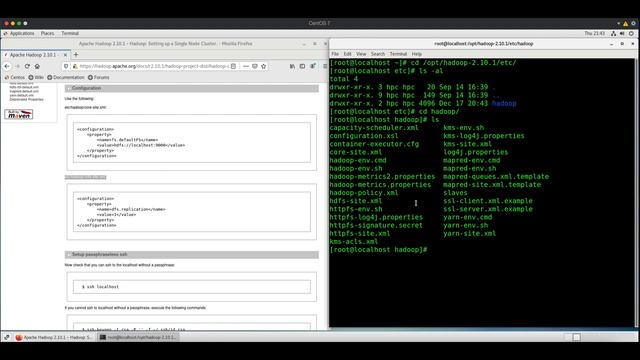Open the Documentation bookmark

point(66,77)
